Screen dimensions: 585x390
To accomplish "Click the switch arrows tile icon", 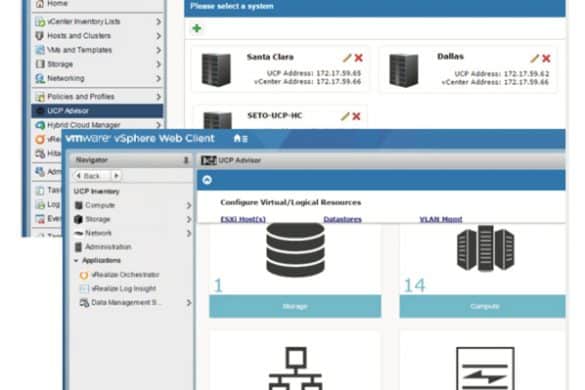I will pos(485,369).
